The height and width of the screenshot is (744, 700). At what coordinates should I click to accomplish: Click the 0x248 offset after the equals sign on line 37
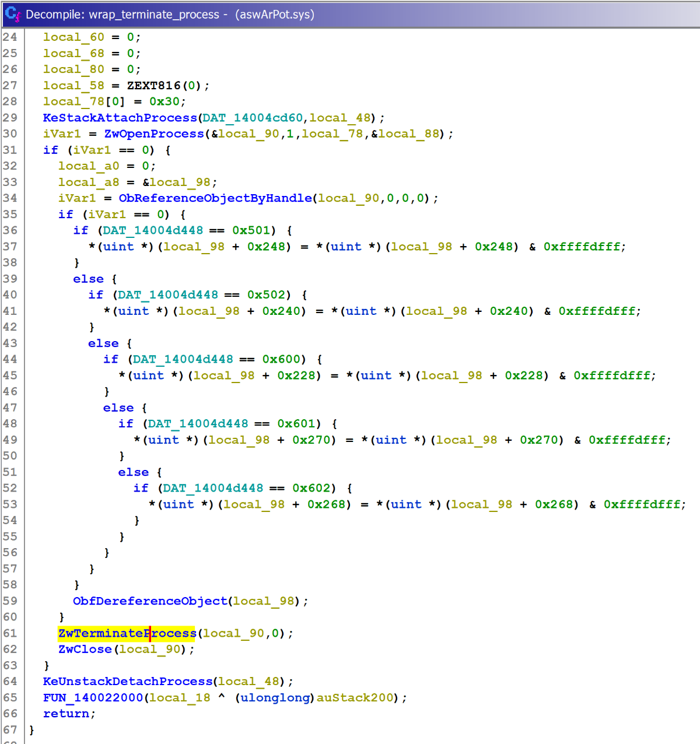tap(493, 247)
